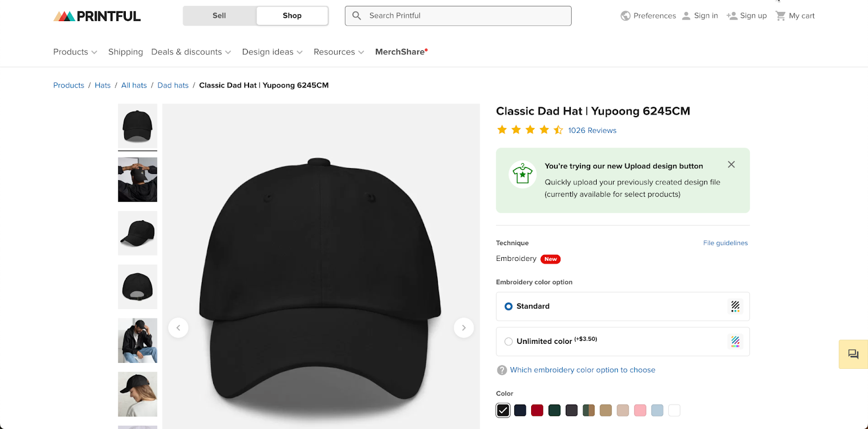Open the File guidelines link
This screenshot has height=429, width=868.
(x=725, y=242)
